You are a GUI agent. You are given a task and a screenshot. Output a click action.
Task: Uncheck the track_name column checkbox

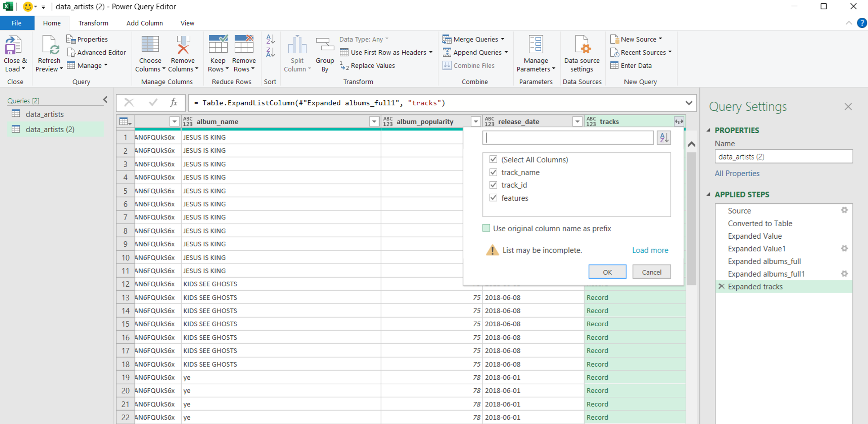coord(493,172)
